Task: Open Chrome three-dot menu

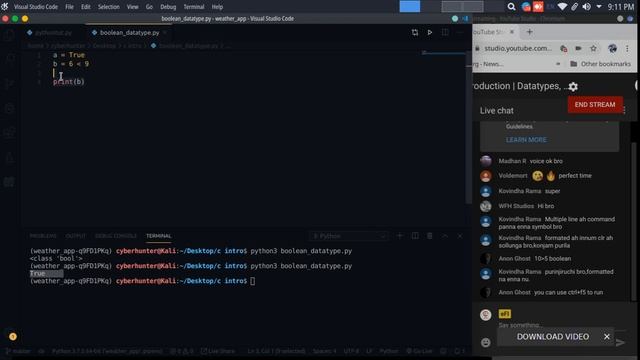Action: point(627,49)
